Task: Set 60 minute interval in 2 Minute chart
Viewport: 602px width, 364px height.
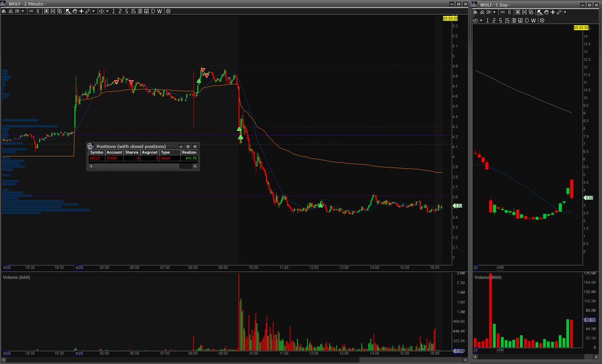Action: click(146, 11)
